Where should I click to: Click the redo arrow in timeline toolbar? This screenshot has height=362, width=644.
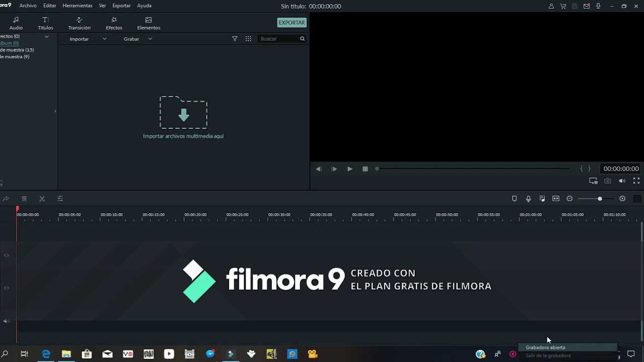pos(6,199)
